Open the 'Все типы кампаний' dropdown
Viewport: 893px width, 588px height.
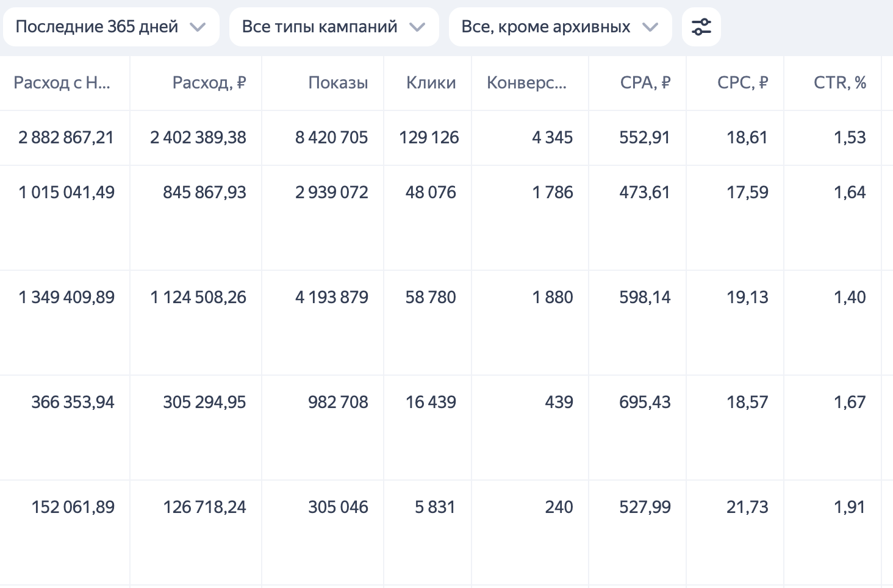333,27
